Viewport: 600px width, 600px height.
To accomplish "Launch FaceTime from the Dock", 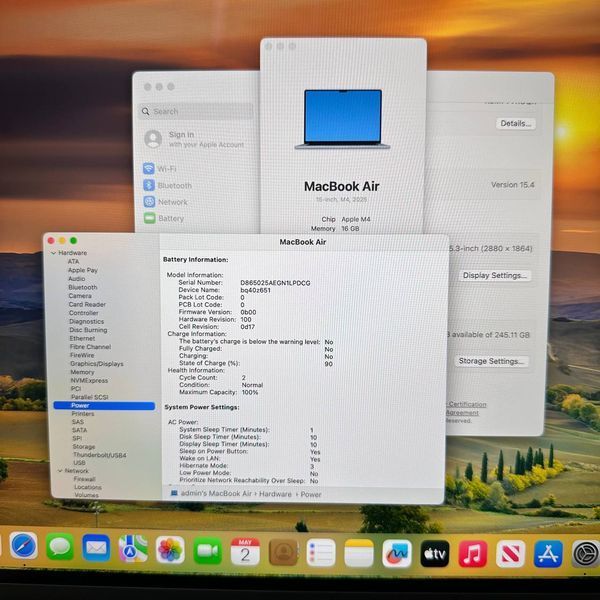I will [x=207, y=551].
